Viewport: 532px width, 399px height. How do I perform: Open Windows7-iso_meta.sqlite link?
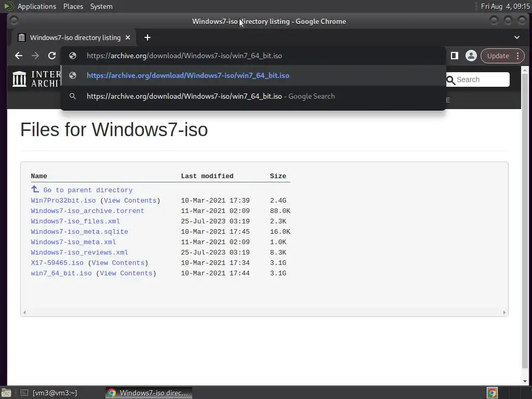(x=79, y=232)
